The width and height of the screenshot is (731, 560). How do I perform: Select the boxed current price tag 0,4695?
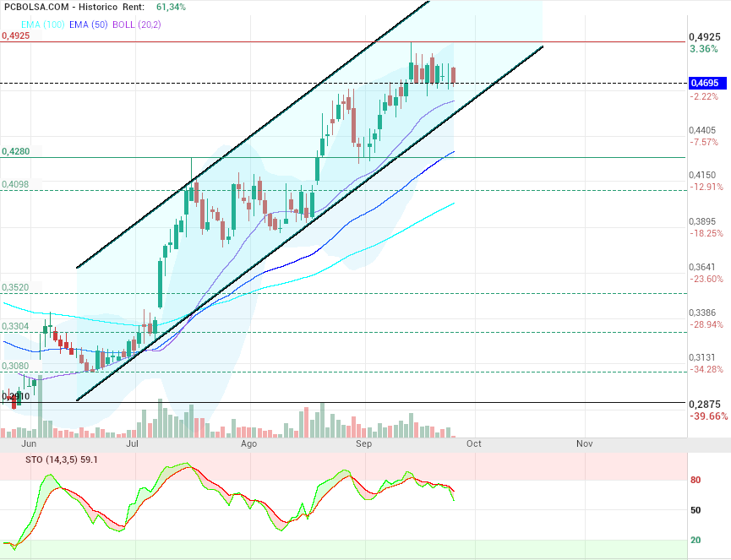(704, 84)
